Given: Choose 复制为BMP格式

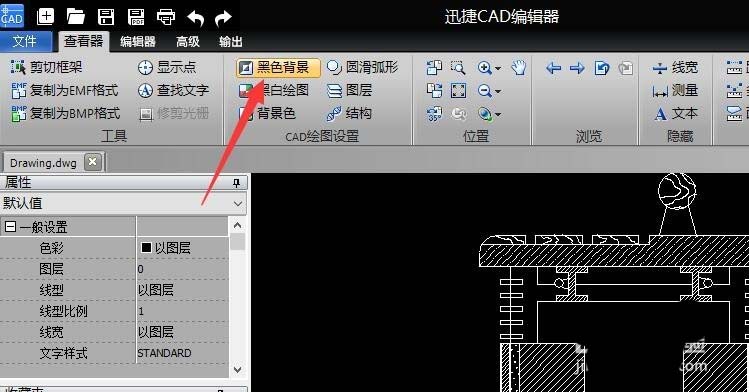Looking at the screenshot, I should click(x=65, y=113).
